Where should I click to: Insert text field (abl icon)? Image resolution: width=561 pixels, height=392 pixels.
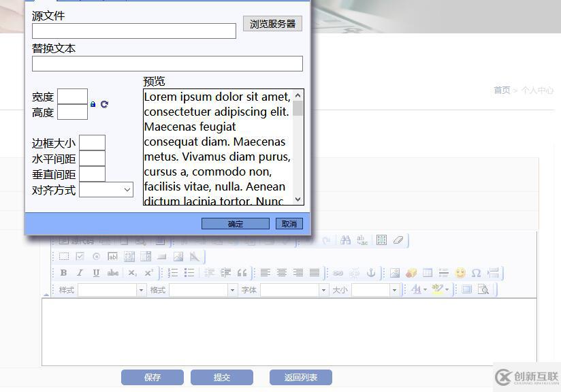pyautogui.click(x=113, y=257)
